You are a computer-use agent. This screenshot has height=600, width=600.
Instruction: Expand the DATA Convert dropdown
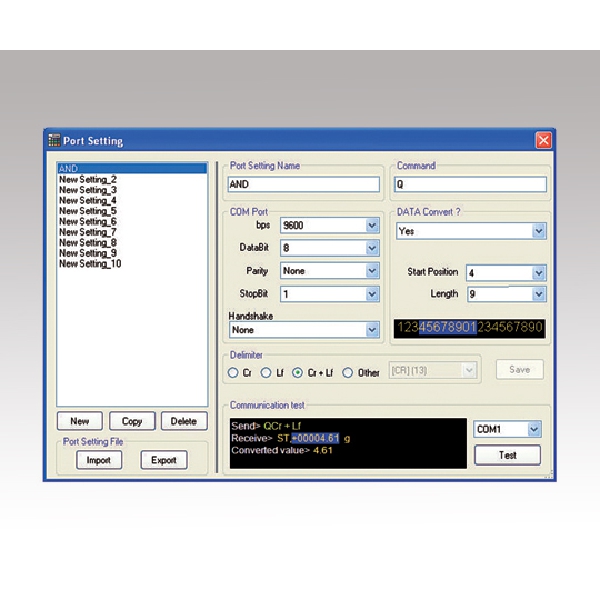[539, 231]
